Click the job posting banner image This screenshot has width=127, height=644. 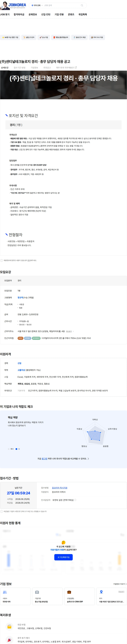click(x=63, y=85)
